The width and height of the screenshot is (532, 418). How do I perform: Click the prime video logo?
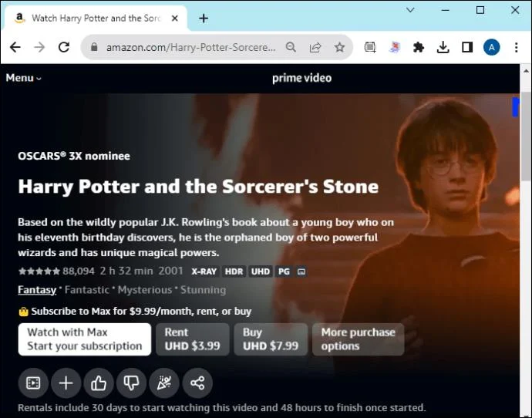[301, 79]
